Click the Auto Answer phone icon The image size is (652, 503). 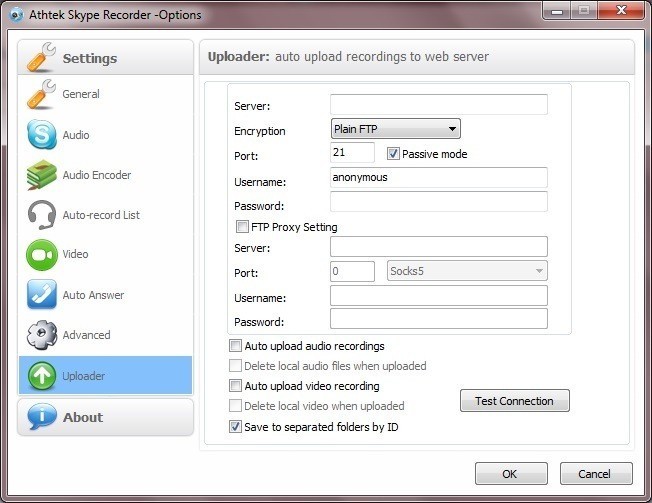point(42,294)
